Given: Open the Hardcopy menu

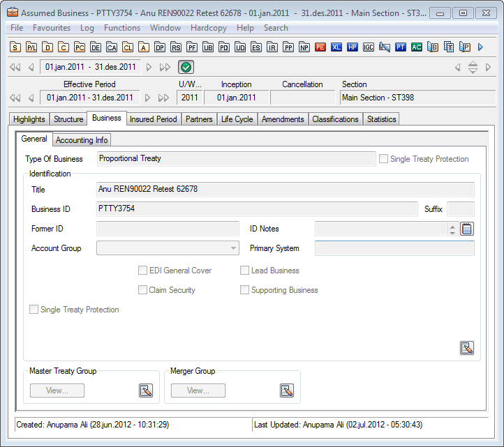Looking at the screenshot, I should pos(209,28).
